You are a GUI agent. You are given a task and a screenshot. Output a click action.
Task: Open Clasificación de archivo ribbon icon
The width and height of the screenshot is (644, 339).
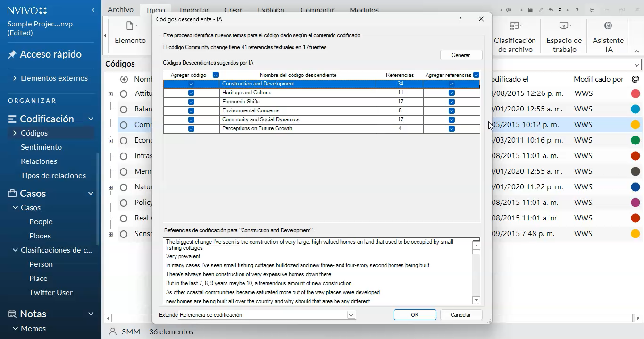point(515,26)
